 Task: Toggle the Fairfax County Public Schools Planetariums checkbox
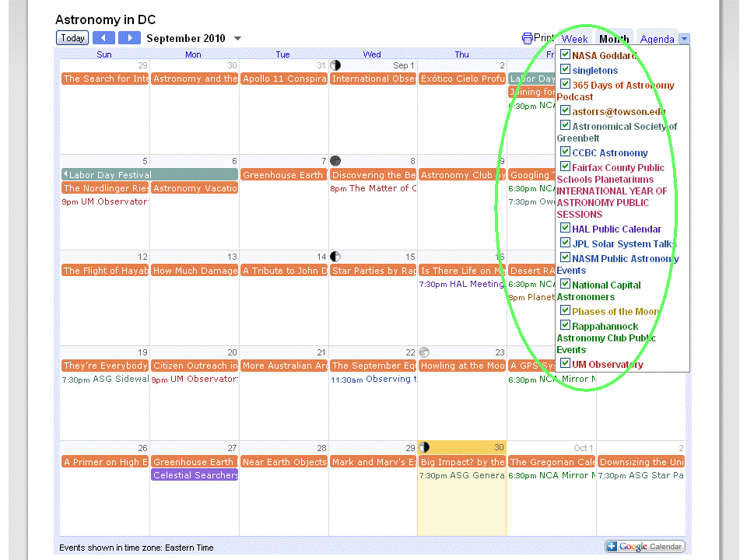565,166
